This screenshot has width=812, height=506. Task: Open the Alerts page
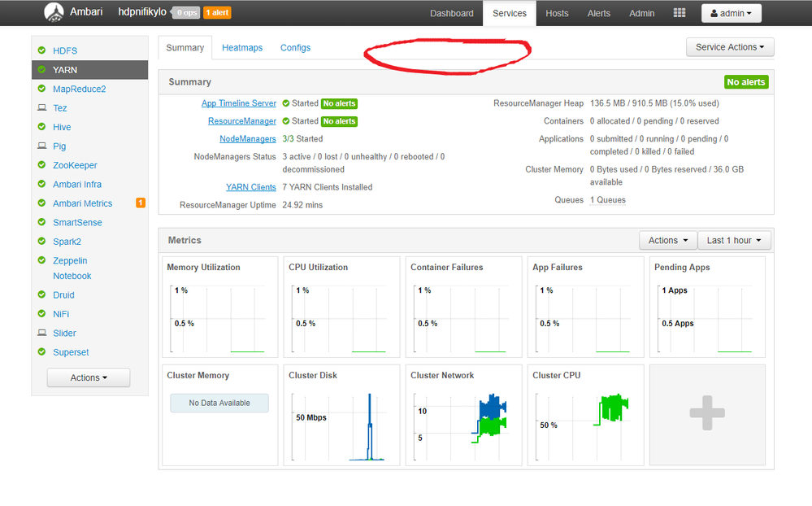pyautogui.click(x=599, y=13)
